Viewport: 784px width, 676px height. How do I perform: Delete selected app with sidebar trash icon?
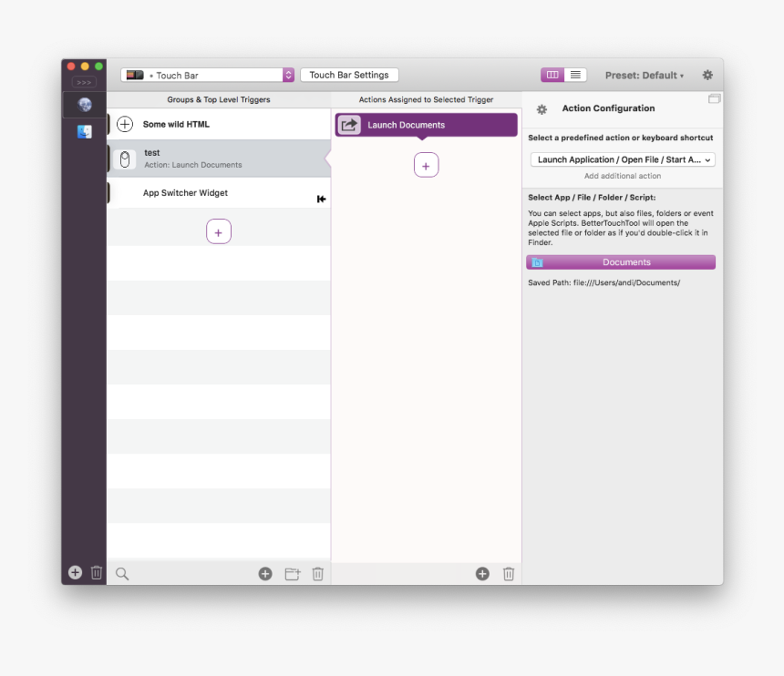point(97,572)
